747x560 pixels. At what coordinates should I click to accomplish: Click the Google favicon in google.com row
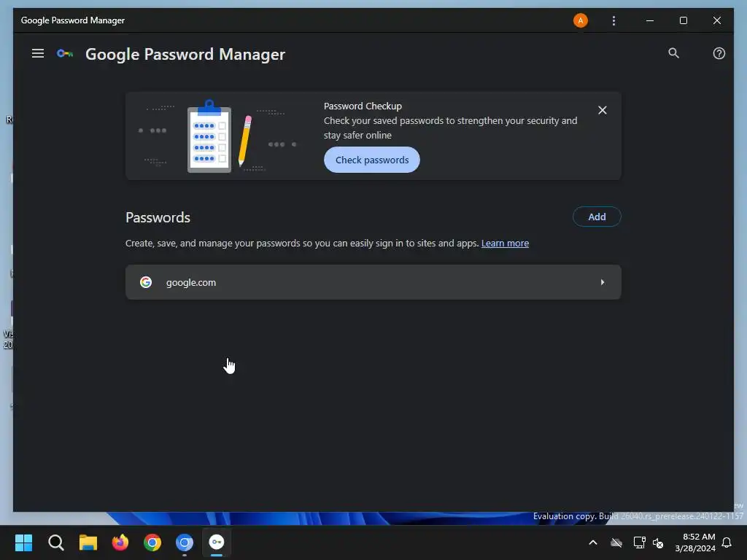146,282
